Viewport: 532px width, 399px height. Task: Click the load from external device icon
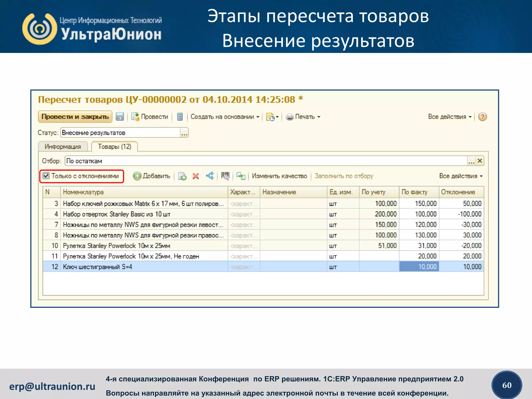point(241,176)
